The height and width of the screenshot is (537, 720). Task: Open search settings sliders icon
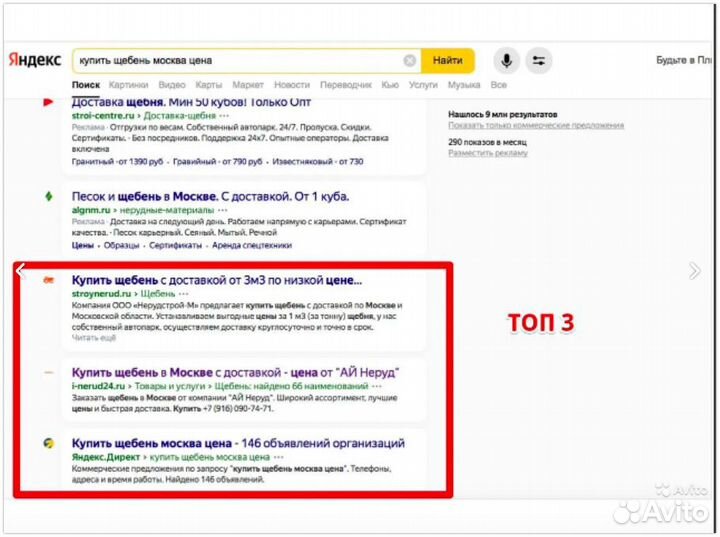click(x=539, y=61)
